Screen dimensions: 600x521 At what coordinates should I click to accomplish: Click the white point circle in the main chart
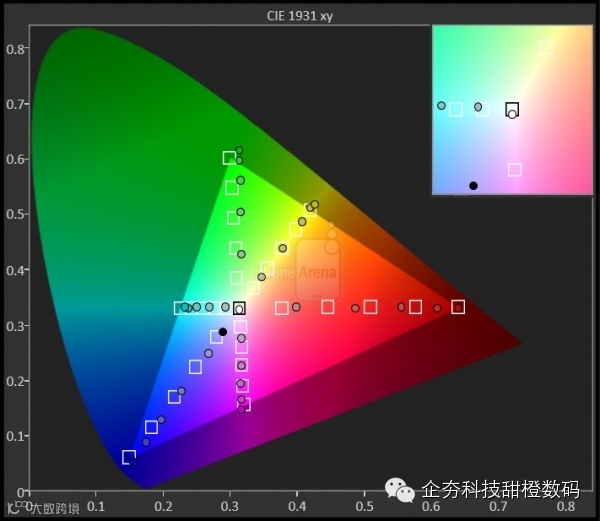[x=240, y=309]
